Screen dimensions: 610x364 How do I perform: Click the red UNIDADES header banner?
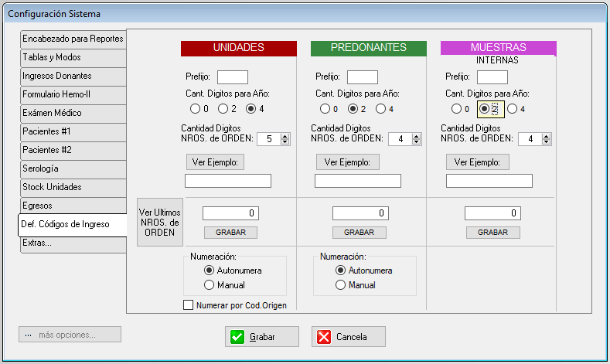[238, 48]
